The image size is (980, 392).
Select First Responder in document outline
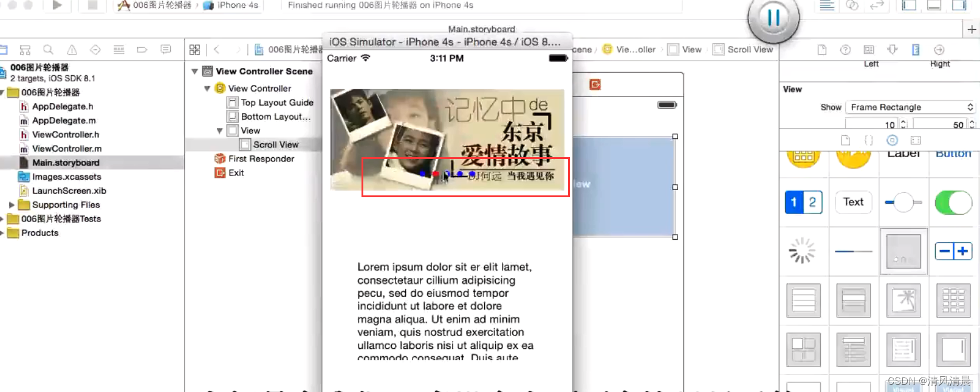(x=255, y=158)
